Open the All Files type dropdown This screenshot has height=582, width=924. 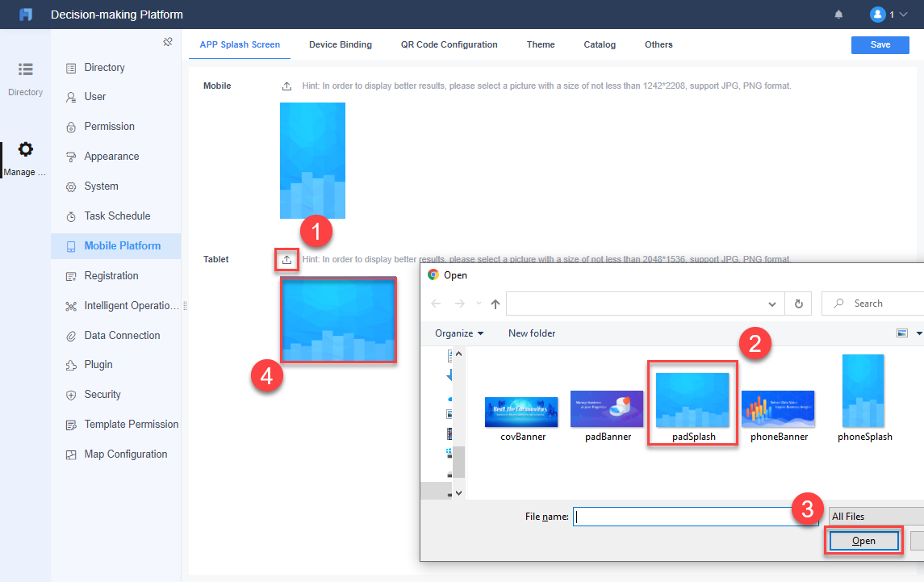[876, 516]
